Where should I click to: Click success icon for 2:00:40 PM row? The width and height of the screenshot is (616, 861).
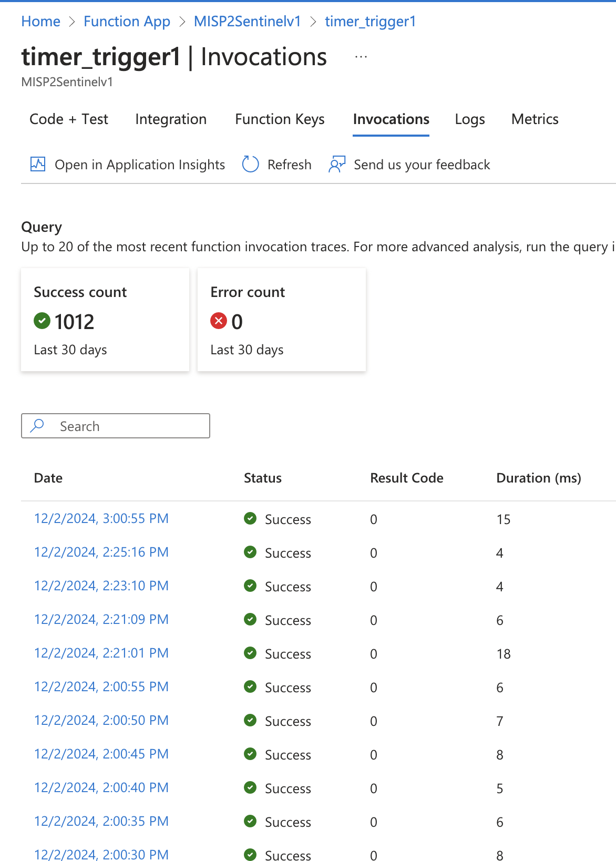250,787
